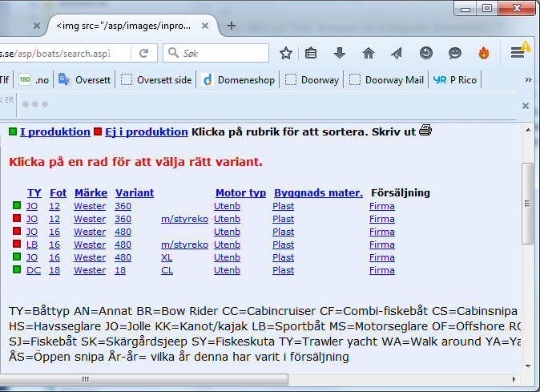Screen dimensions: 540x392
Task: Expand the bookmarks toolbar overflow chevron
Action: coord(528,79)
